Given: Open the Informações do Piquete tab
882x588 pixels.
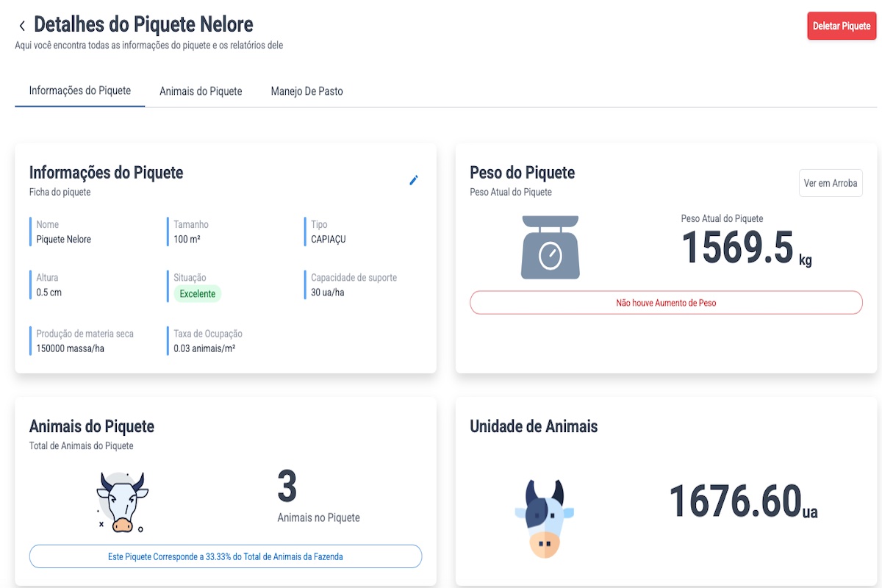Looking at the screenshot, I should [x=79, y=91].
